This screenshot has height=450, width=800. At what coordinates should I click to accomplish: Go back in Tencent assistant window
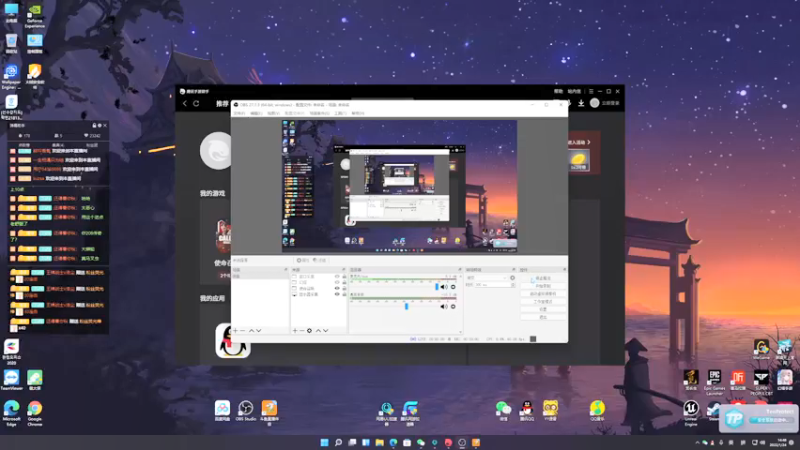point(185,104)
